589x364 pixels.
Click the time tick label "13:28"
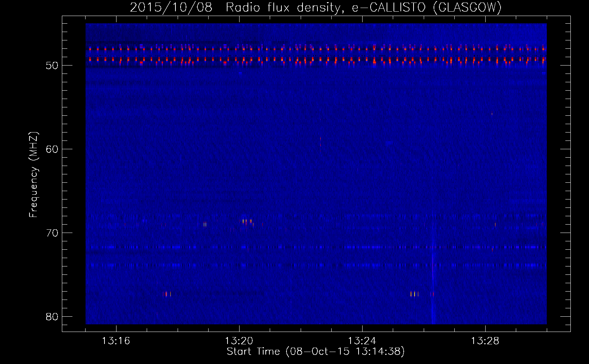pyautogui.click(x=485, y=341)
